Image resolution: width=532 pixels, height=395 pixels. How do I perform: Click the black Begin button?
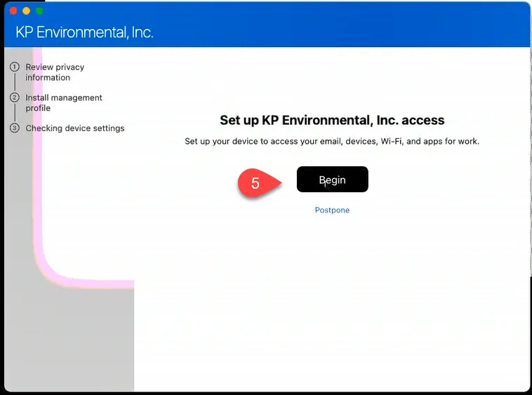(x=332, y=180)
